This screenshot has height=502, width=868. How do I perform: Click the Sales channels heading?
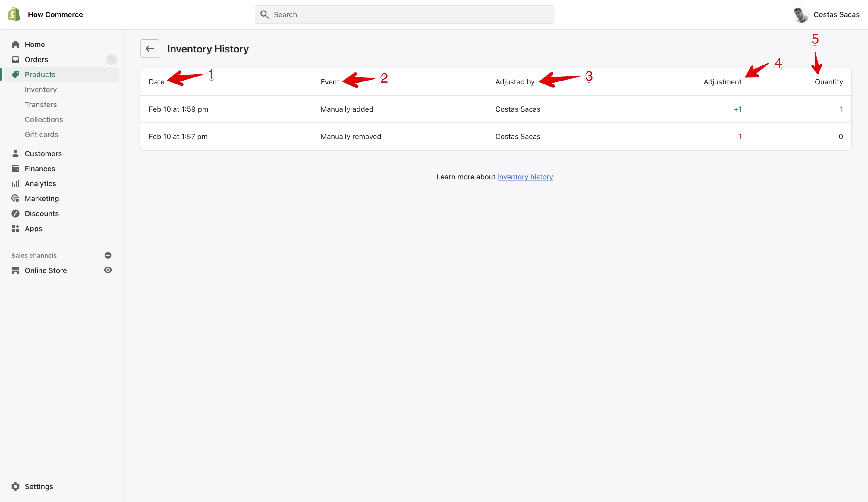point(34,255)
